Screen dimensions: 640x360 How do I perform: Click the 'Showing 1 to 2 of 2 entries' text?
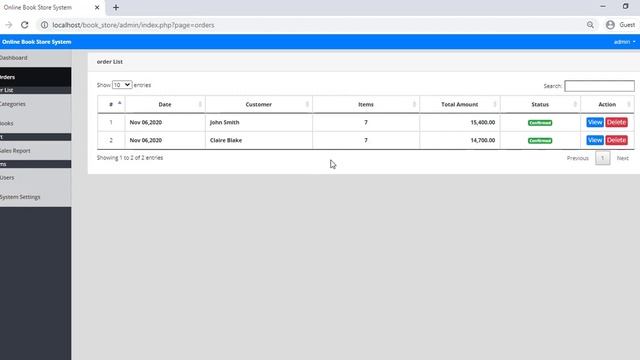tap(130, 158)
